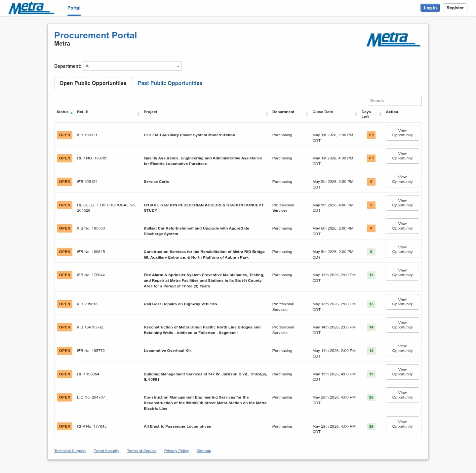View Opportunity for Service Carts IFB 205154

402,180
